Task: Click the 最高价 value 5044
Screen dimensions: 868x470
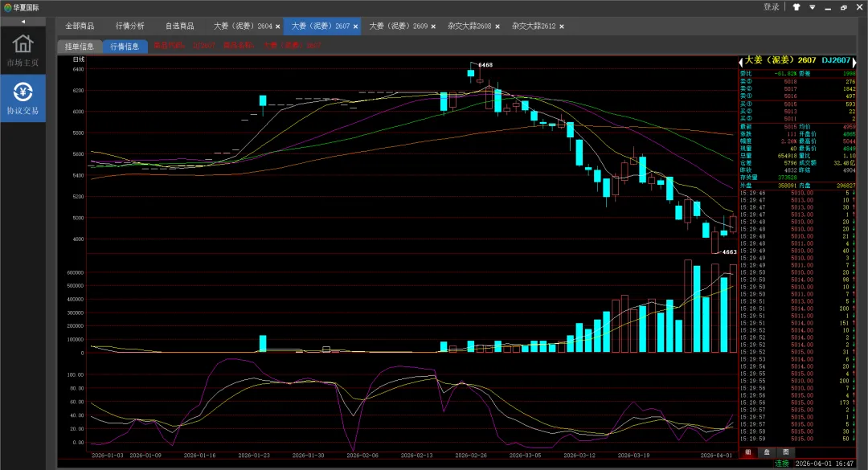Action: click(x=850, y=141)
